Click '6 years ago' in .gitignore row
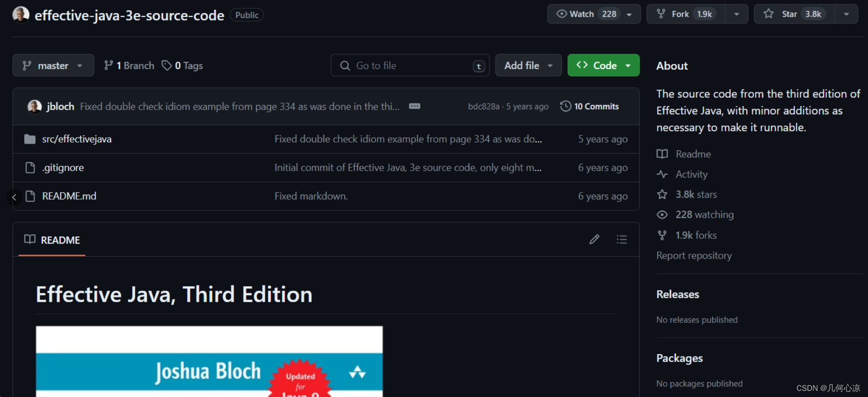The height and width of the screenshot is (397, 868). tap(603, 167)
